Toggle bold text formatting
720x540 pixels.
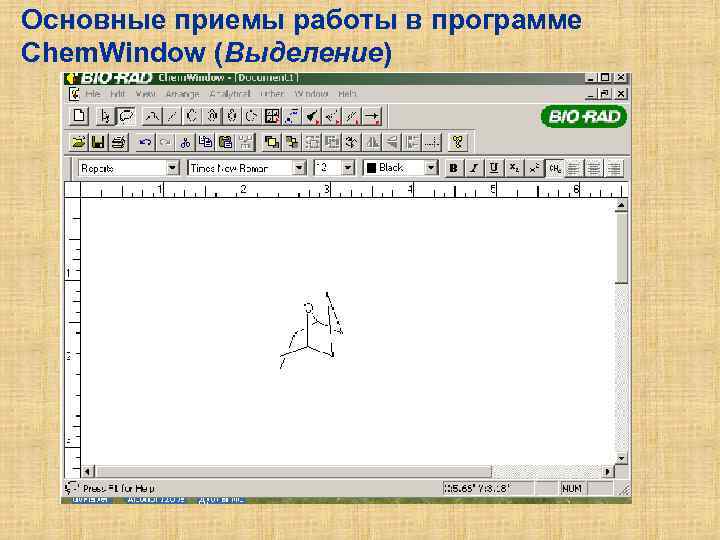tap(454, 168)
